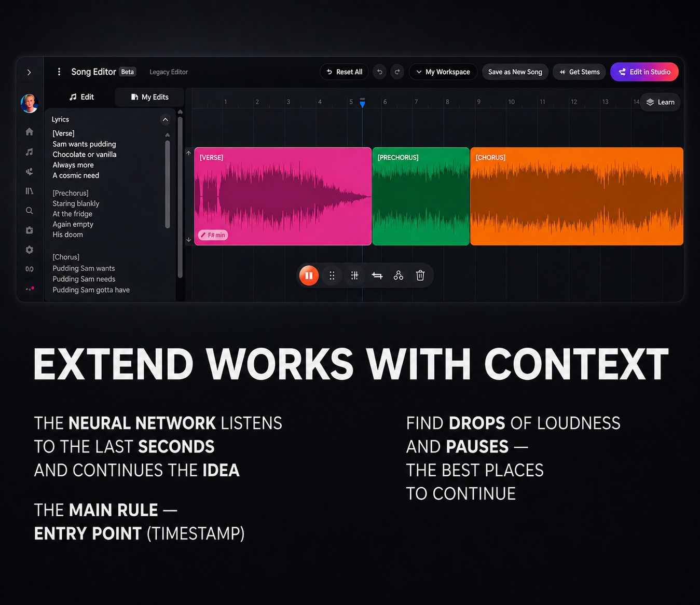700x605 pixels.
Task: Click lyric line 'Chocolate or vanilla'
Action: [85, 155]
